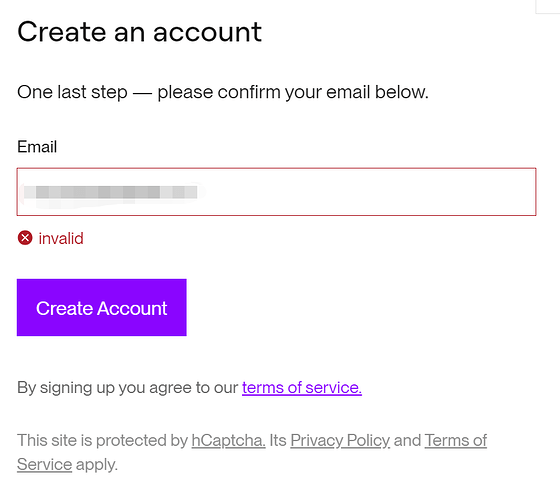Click the word Its before Privacy Policy
The height and width of the screenshot is (500, 560).
point(278,440)
